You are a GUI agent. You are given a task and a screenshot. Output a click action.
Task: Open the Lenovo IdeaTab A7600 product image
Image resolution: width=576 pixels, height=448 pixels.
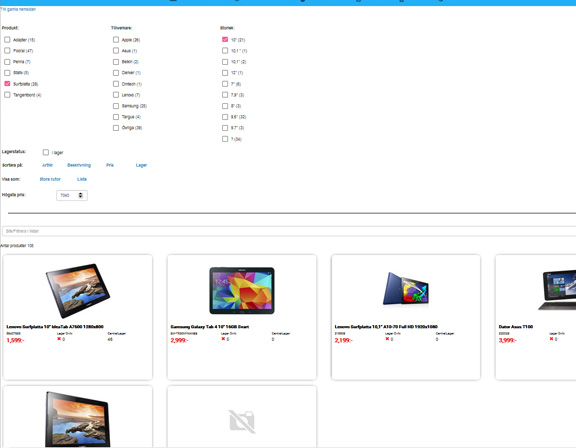point(78,290)
